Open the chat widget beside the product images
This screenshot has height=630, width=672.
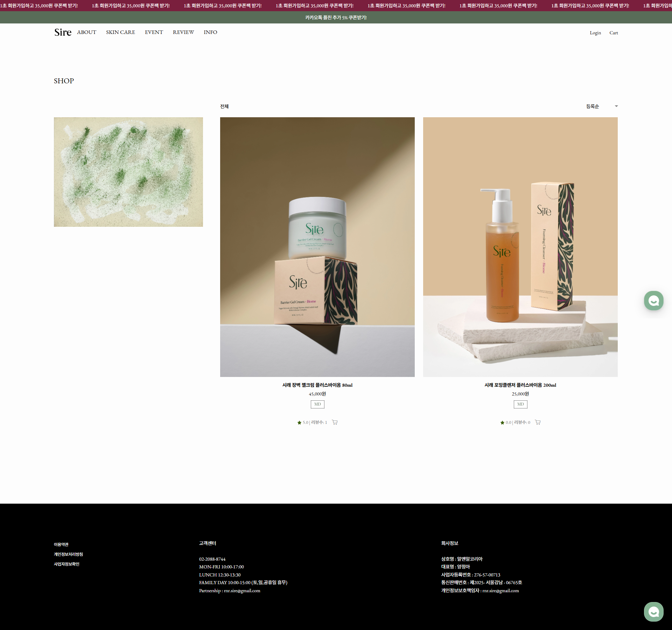click(x=653, y=301)
